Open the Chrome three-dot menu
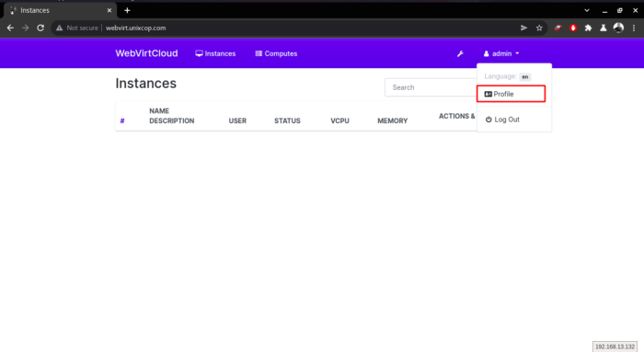The image size is (644, 352). coord(634,28)
